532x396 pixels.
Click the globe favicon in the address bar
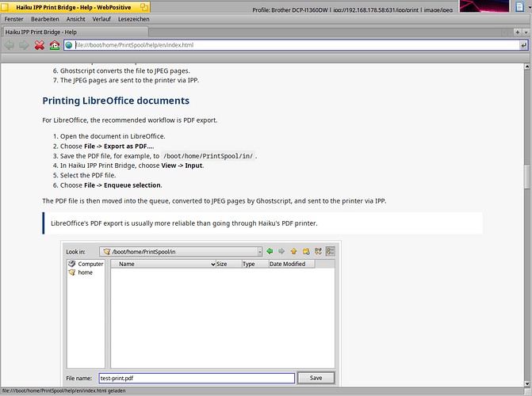click(x=69, y=45)
